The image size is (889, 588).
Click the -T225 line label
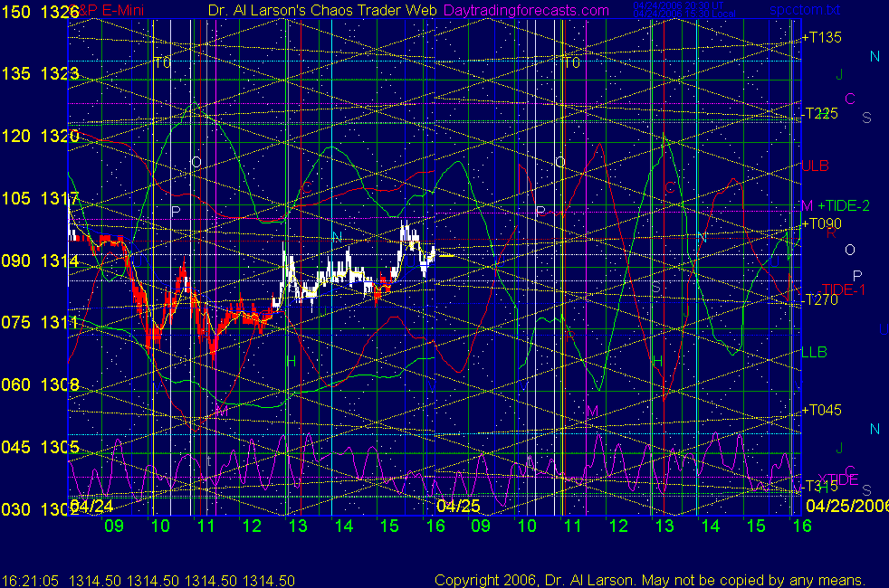pyautogui.click(x=820, y=113)
